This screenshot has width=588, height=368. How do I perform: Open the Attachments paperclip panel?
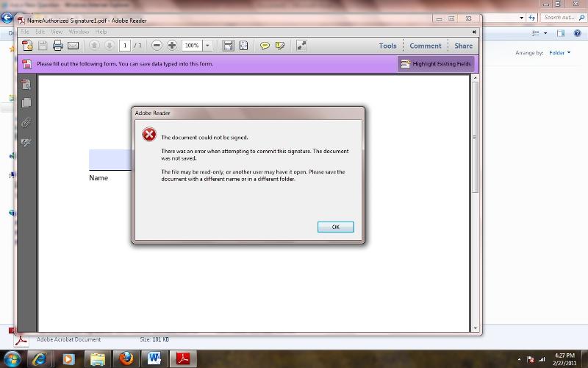[x=26, y=123]
